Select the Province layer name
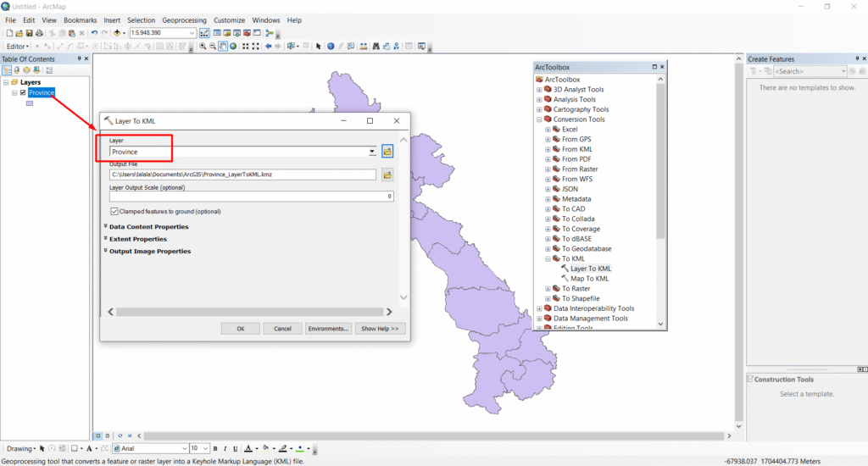The width and height of the screenshot is (868, 466). (42, 92)
